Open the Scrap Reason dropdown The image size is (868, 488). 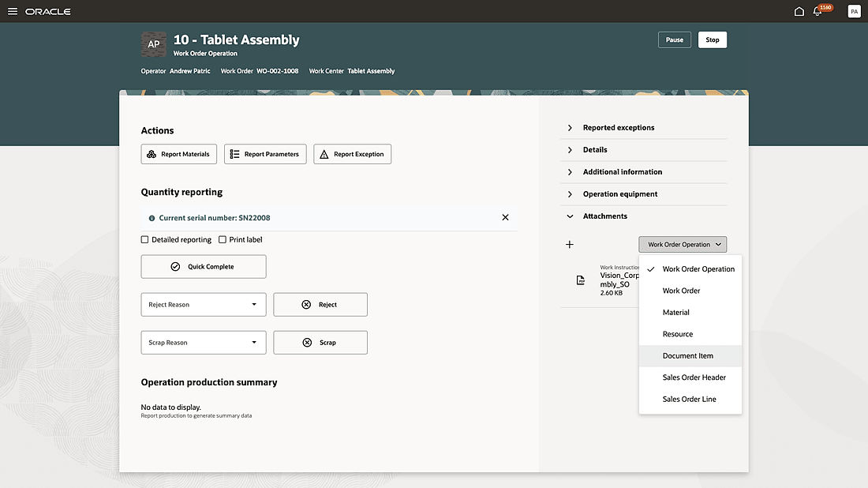coord(203,343)
